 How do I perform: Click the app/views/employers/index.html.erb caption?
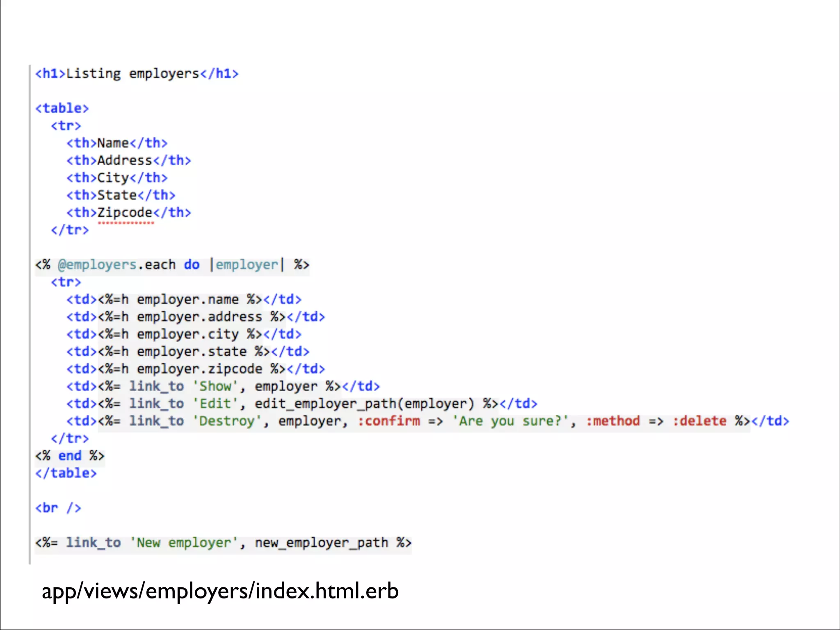coord(220,591)
